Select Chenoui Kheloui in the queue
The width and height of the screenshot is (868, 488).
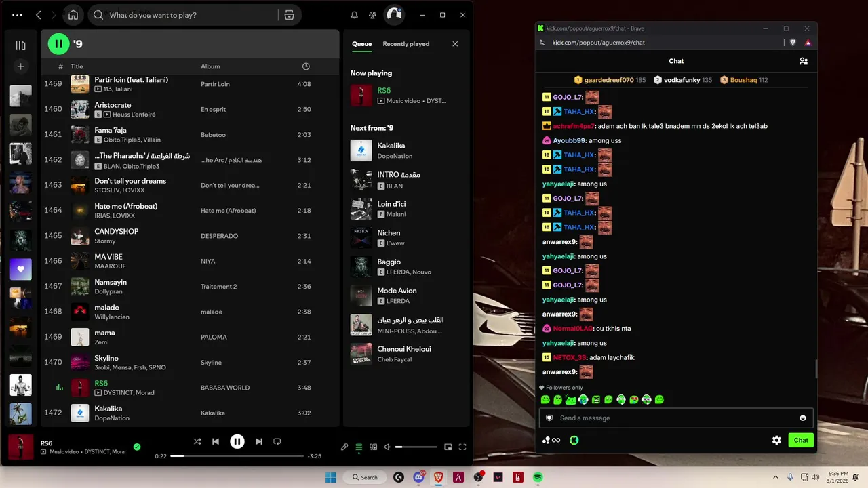406,354
